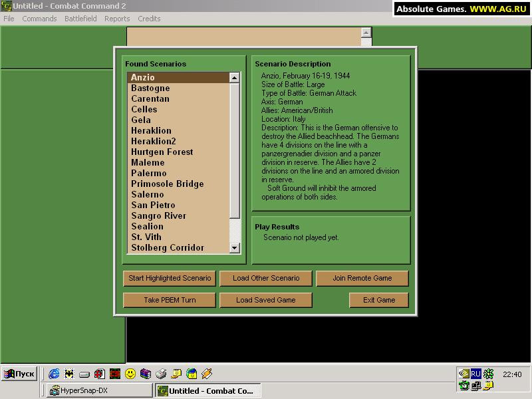Open the Battlefield menu
The image size is (532, 399).
click(80, 19)
